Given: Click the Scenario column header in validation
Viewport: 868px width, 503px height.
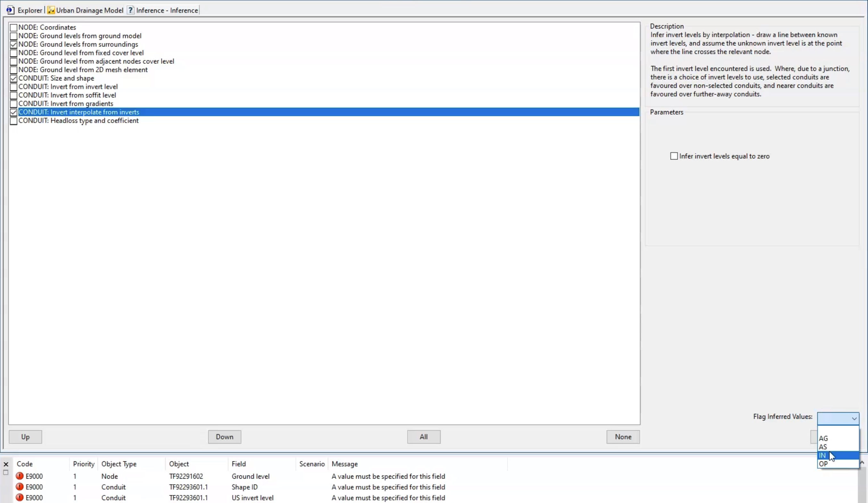Looking at the screenshot, I should (311, 464).
